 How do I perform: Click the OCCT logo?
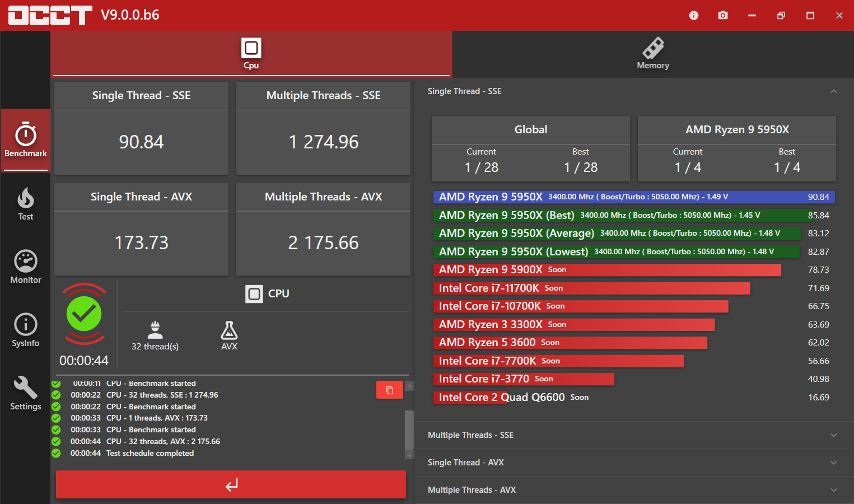tap(50, 15)
